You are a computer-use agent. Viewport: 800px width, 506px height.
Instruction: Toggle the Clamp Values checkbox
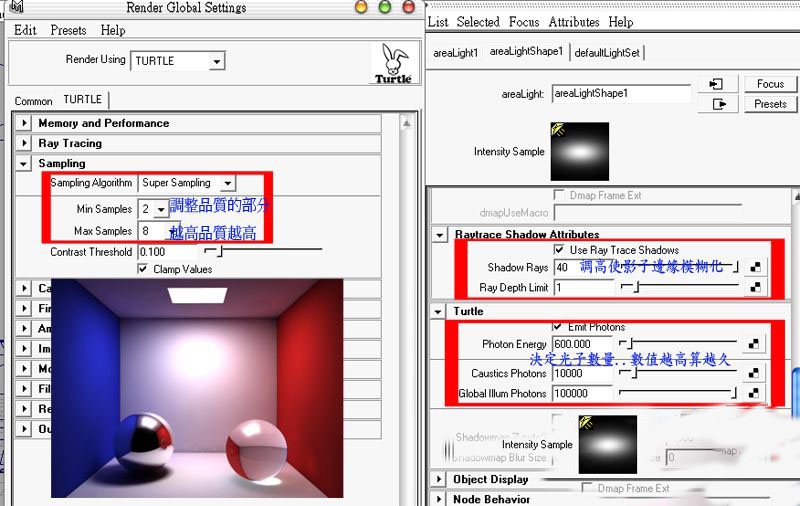pyautogui.click(x=143, y=269)
